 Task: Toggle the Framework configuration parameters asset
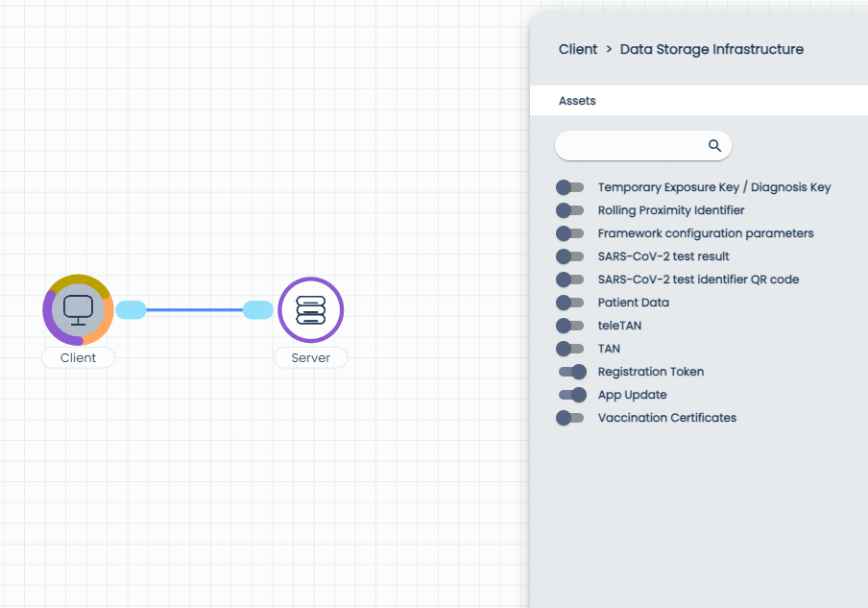tap(570, 233)
